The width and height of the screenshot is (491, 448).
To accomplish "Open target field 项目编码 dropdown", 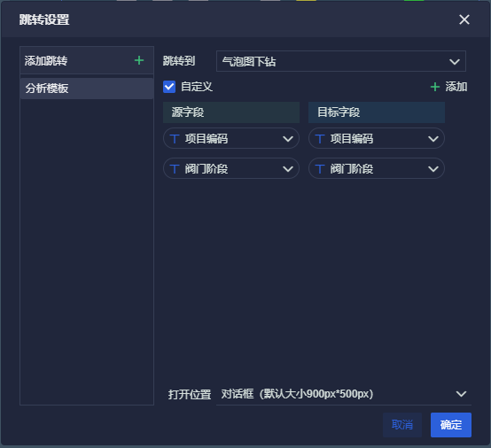I will (x=377, y=138).
